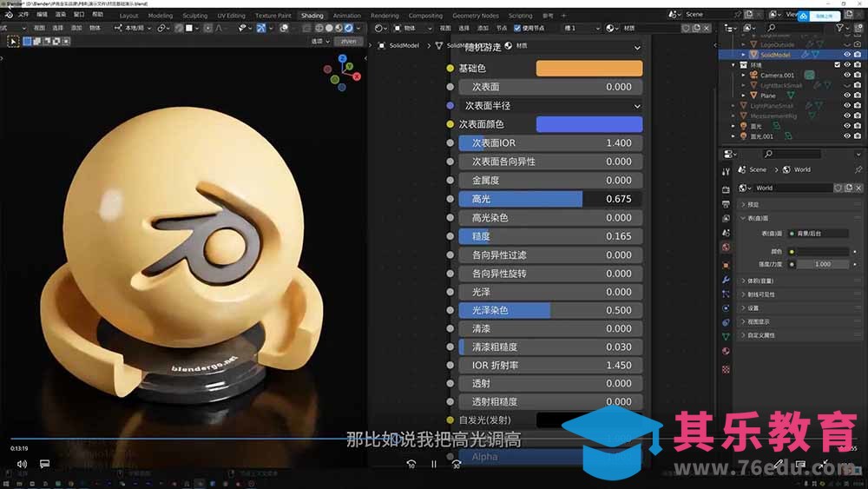Switch to the Animation workspace tab
868x489 pixels.
click(x=347, y=16)
